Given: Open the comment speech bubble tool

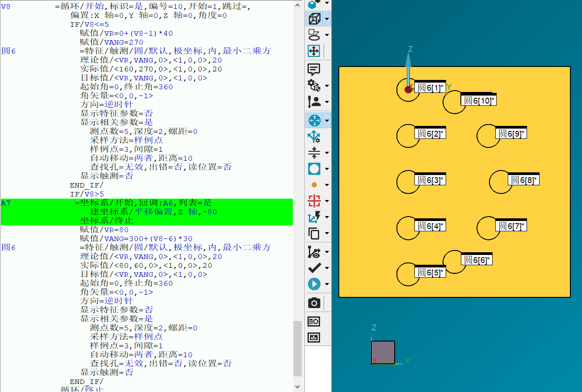Looking at the screenshot, I should coord(314,70).
